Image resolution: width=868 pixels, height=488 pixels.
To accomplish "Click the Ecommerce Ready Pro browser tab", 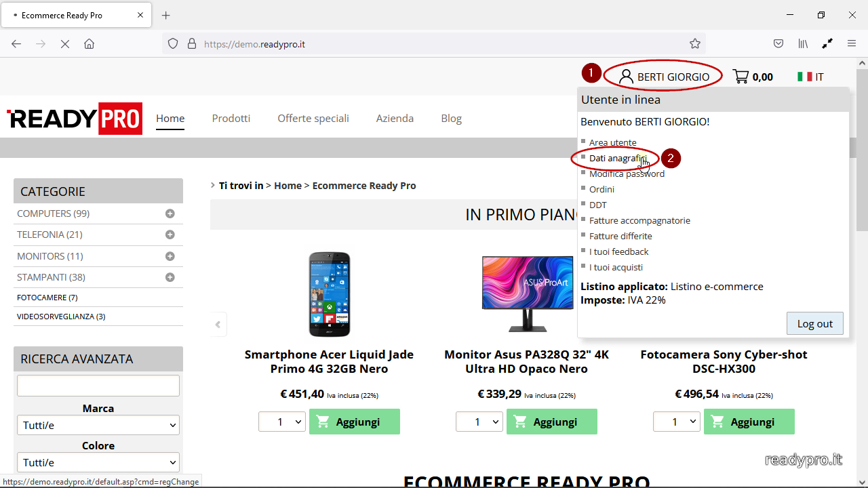I will point(75,15).
